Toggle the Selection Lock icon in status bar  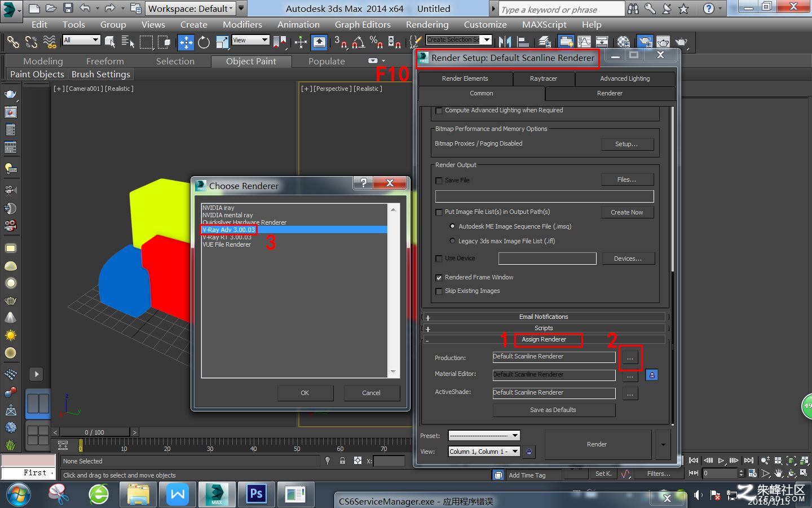[x=342, y=461]
